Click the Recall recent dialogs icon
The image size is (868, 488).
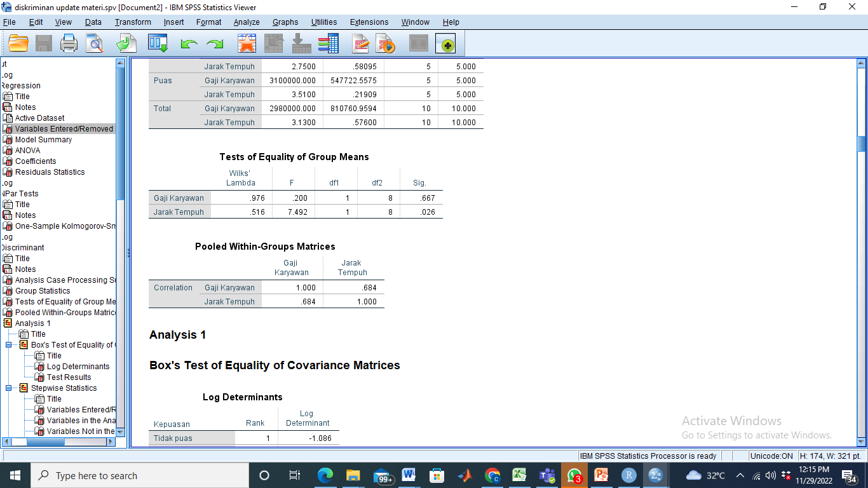pyautogui.click(x=158, y=43)
